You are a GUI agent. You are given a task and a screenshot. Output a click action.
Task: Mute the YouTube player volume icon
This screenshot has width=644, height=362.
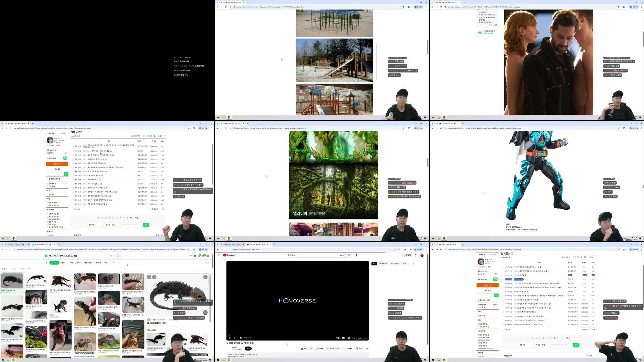point(241,338)
